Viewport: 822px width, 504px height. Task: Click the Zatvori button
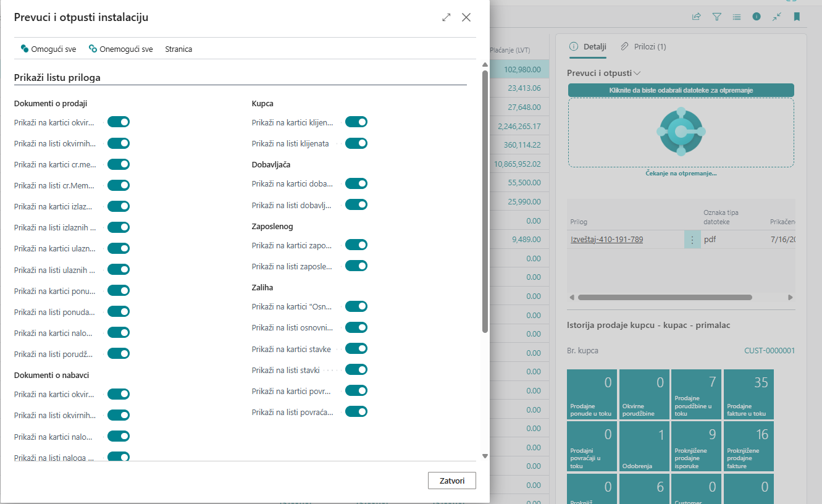451,481
